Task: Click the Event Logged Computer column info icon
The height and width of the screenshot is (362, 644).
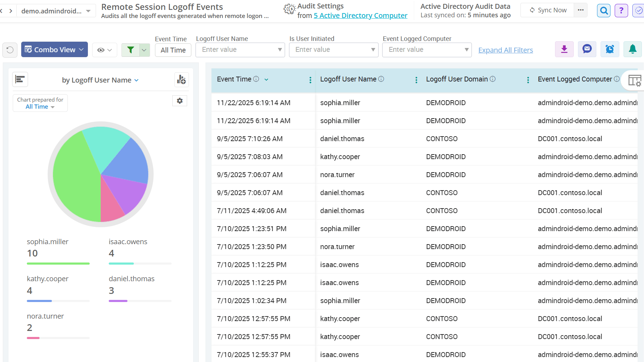Action: (x=616, y=79)
